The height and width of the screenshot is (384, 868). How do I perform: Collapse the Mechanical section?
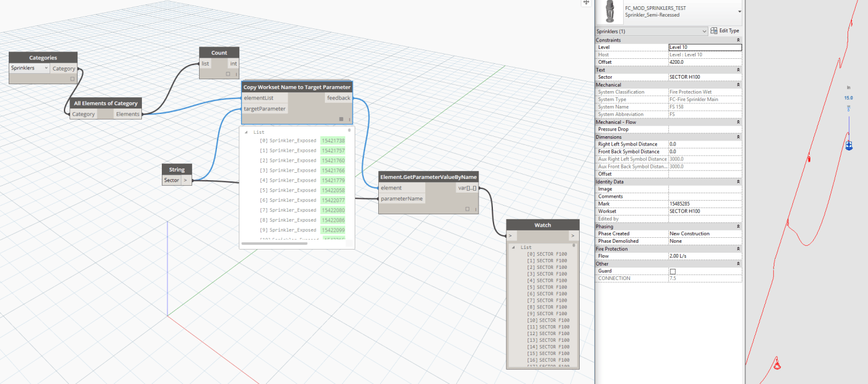738,85
